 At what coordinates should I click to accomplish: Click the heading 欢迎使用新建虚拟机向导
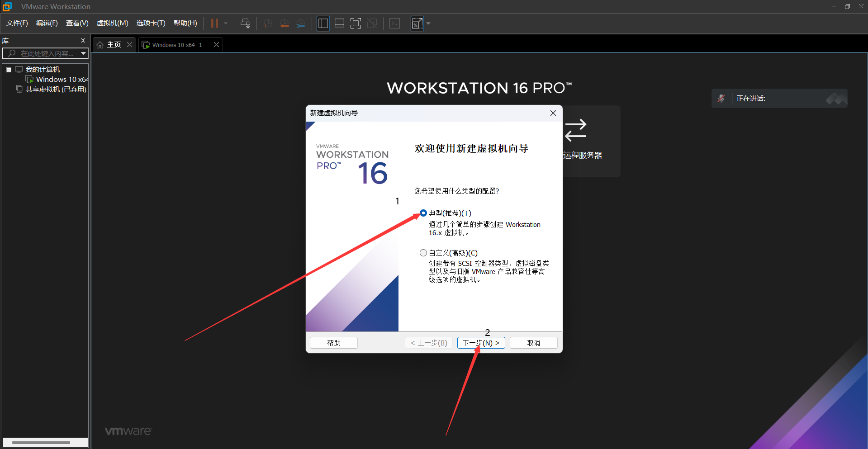[471, 148]
